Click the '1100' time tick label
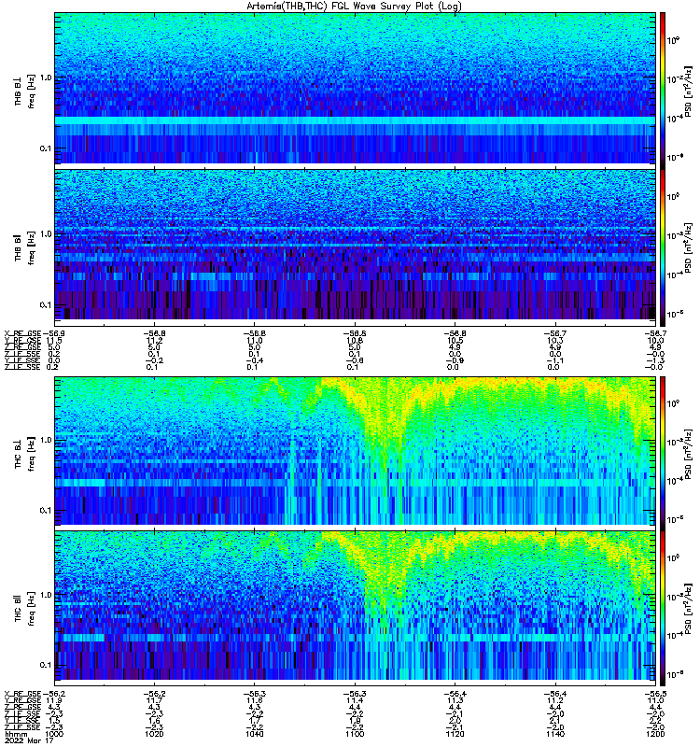Viewport: 700px width, 747px height. tap(355, 734)
